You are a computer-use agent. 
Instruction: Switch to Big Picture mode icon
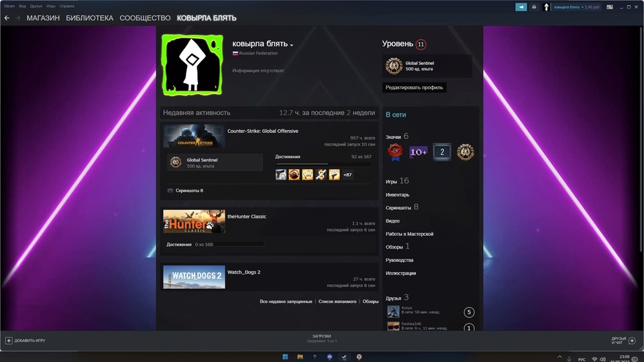pos(610,7)
